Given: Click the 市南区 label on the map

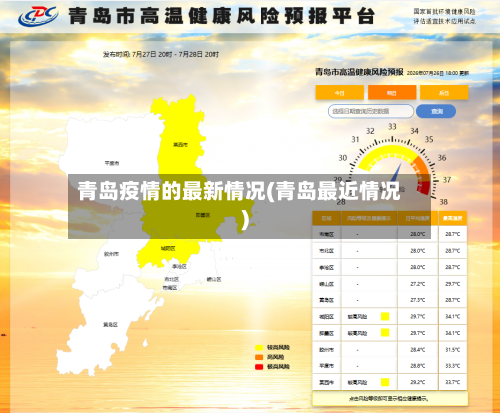Looking at the screenshot, I should click(170, 287).
